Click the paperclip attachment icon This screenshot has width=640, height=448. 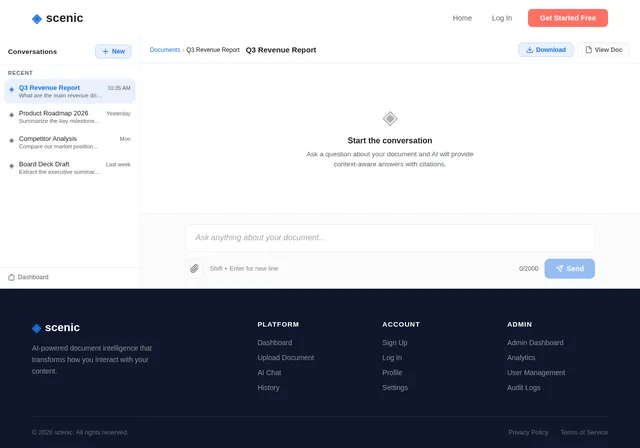pos(194,268)
